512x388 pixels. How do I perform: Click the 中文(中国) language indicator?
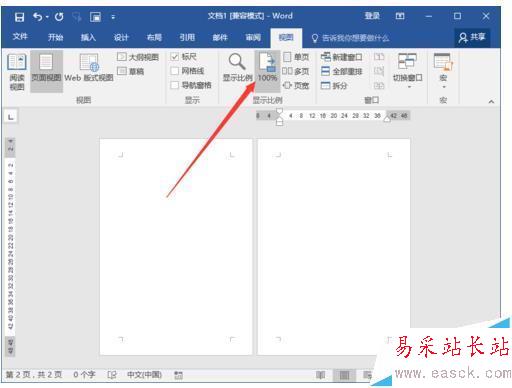tap(144, 375)
